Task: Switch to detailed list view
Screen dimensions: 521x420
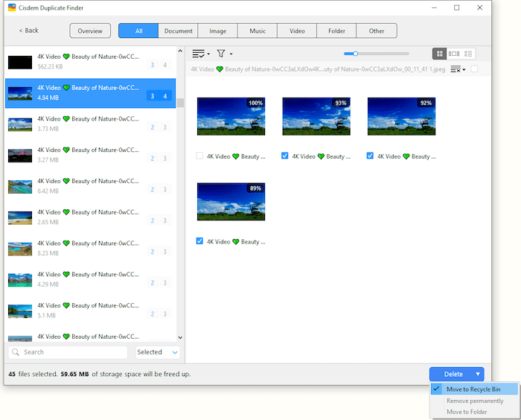Action: coord(468,54)
